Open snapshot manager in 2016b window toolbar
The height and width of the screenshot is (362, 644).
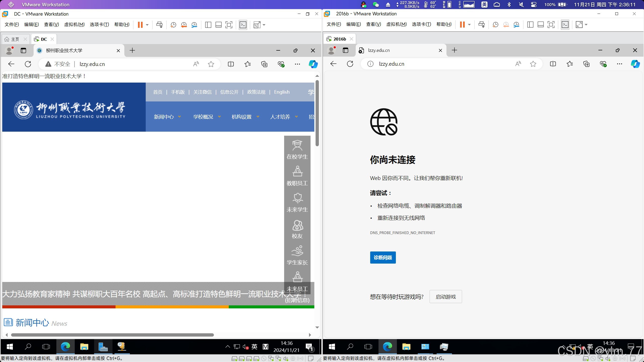516,24
